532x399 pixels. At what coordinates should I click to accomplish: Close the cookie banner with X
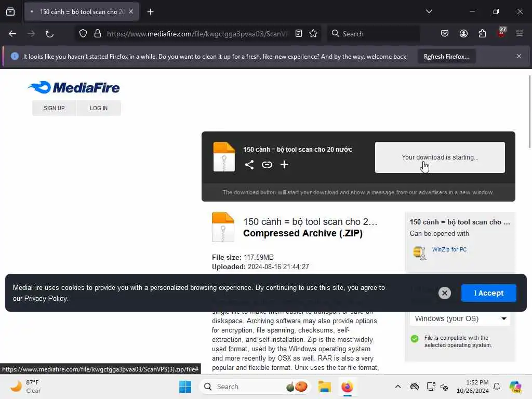445,293
